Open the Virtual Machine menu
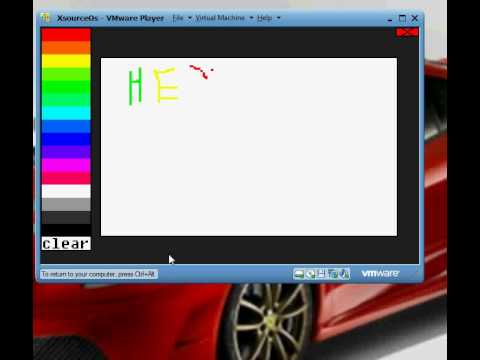480x360 pixels. [x=220, y=18]
